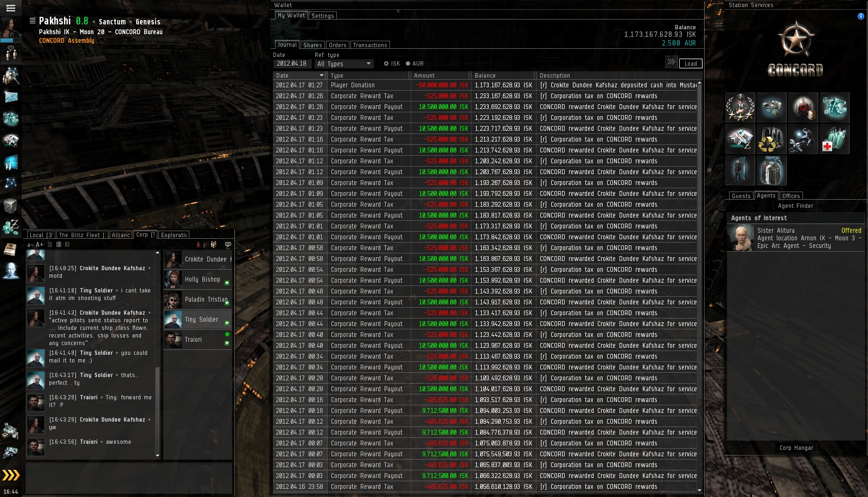Image resolution: width=868 pixels, height=497 pixels.
Task: Click the Sanctum constellation link
Action: 112,22
